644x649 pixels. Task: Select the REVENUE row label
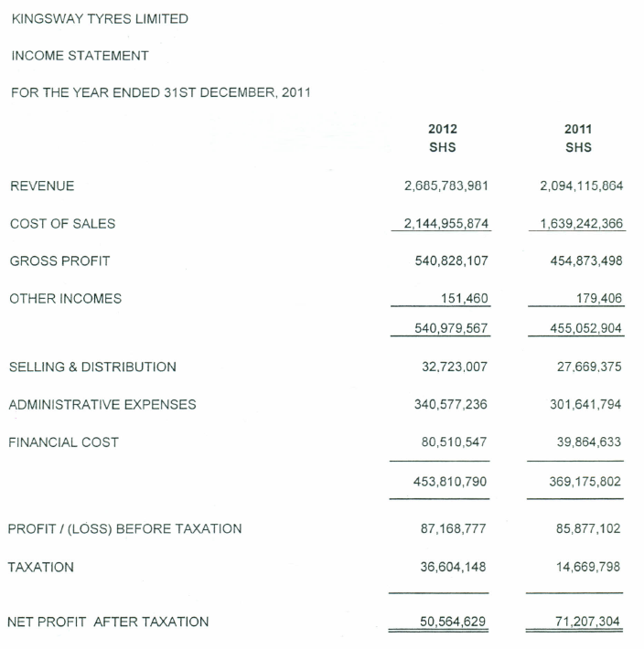(42, 186)
